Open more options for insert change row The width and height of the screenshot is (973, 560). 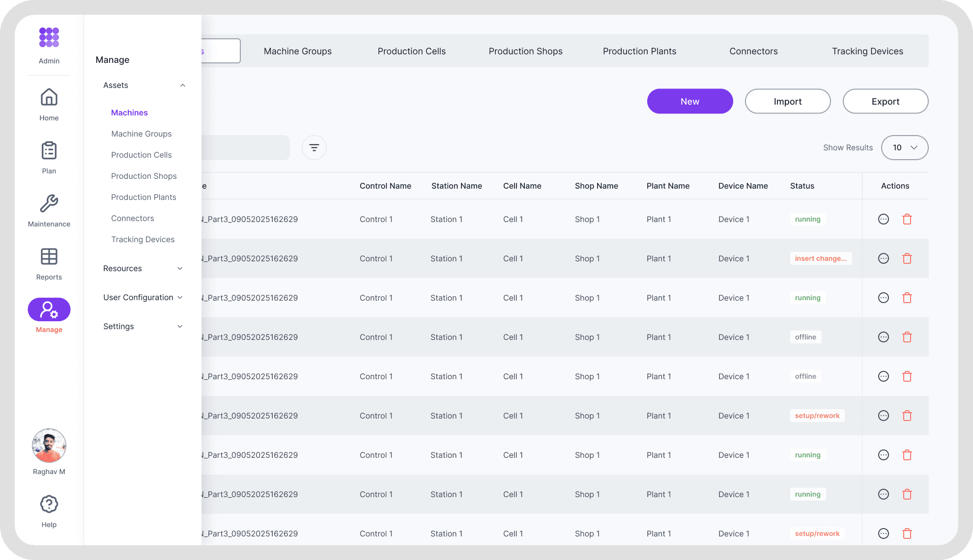pyautogui.click(x=884, y=258)
